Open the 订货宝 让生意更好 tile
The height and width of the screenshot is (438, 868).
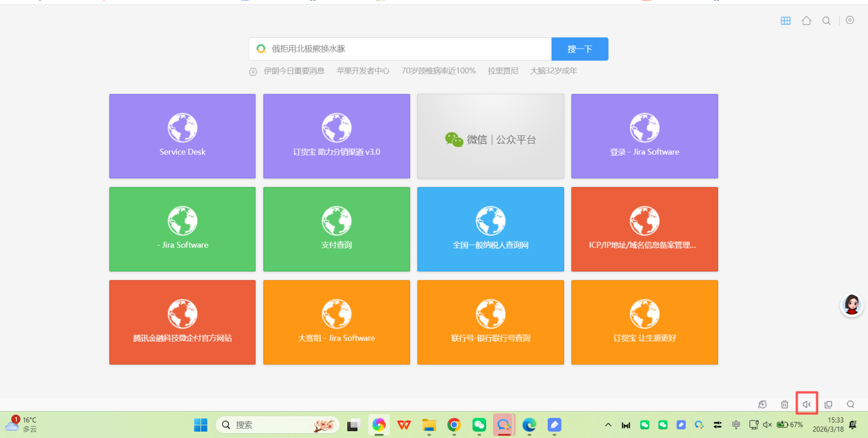click(644, 322)
